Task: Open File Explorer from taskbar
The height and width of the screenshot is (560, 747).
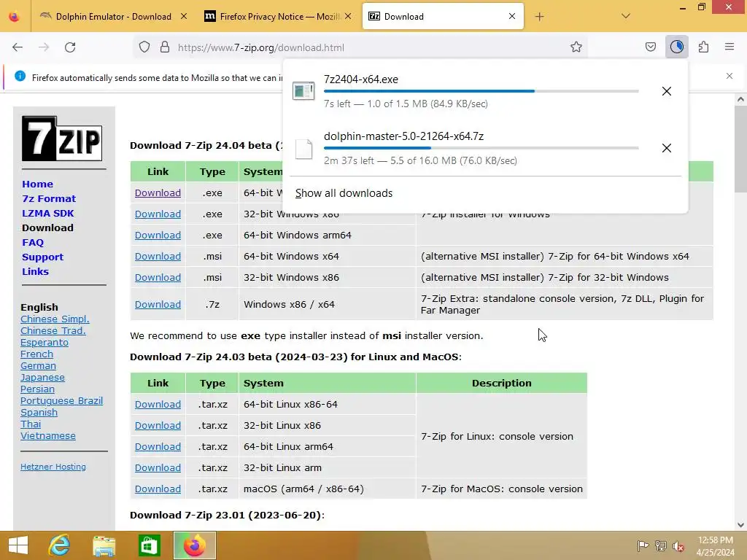Action: coord(104,545)
